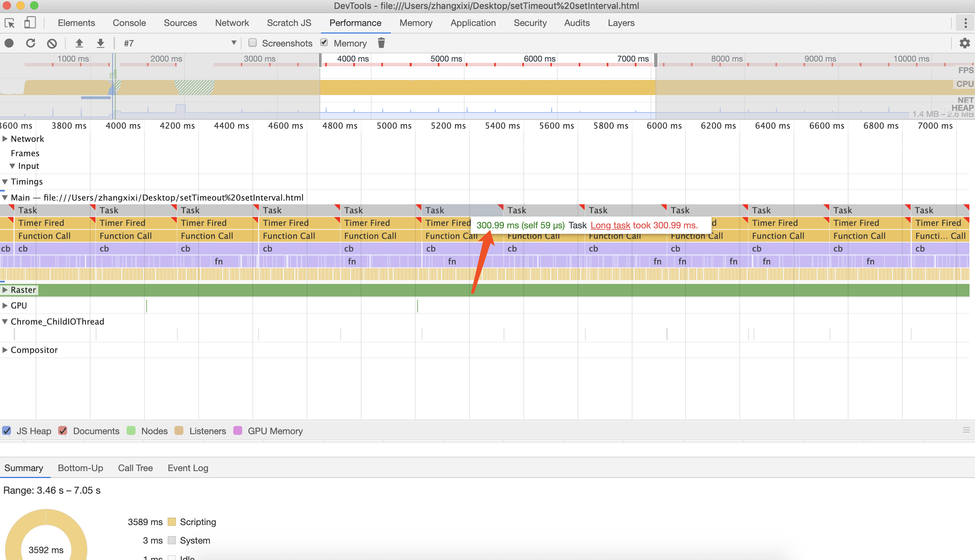Click the record profile button
The image size is (975, 560).
9,43
